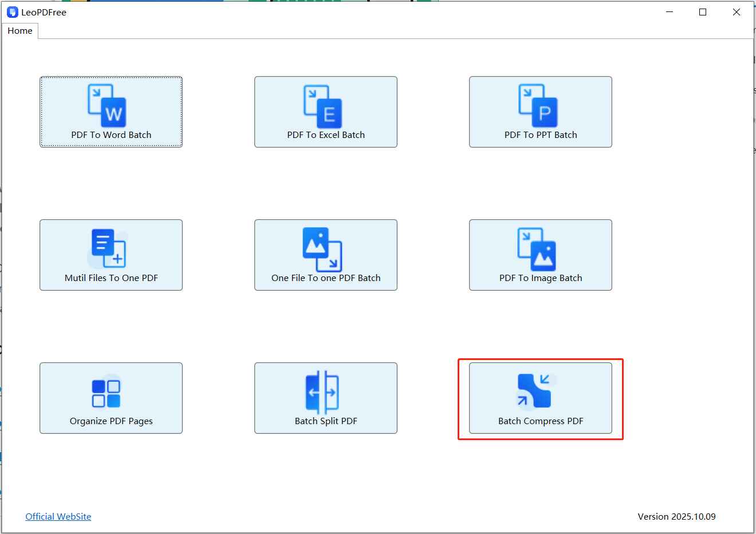Open the PDF To PPT Batch converter
This screenshot has height=534, width=756.
[540, 112]
